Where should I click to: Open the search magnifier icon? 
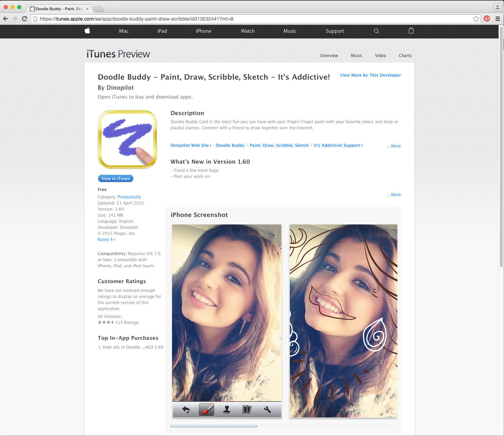coord(376,31)
